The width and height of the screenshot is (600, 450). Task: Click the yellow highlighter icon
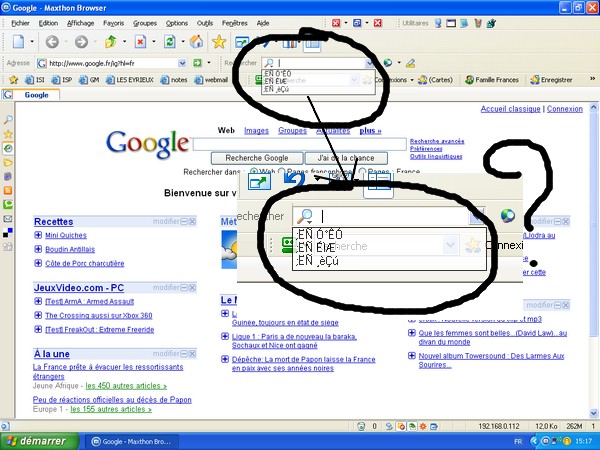tap(410, 63)
